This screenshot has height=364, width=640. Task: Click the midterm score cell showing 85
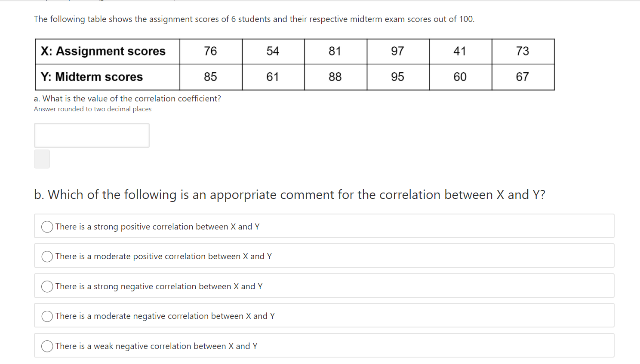(211, 77)
